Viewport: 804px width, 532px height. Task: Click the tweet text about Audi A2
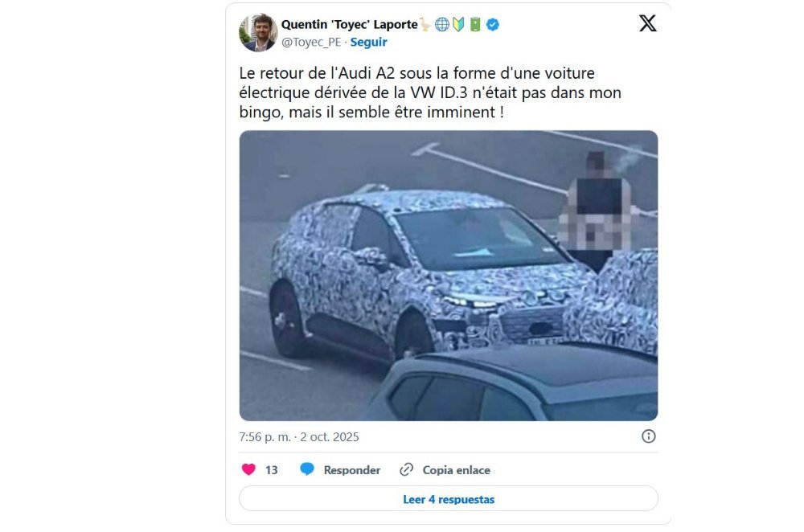pos(430,92)
